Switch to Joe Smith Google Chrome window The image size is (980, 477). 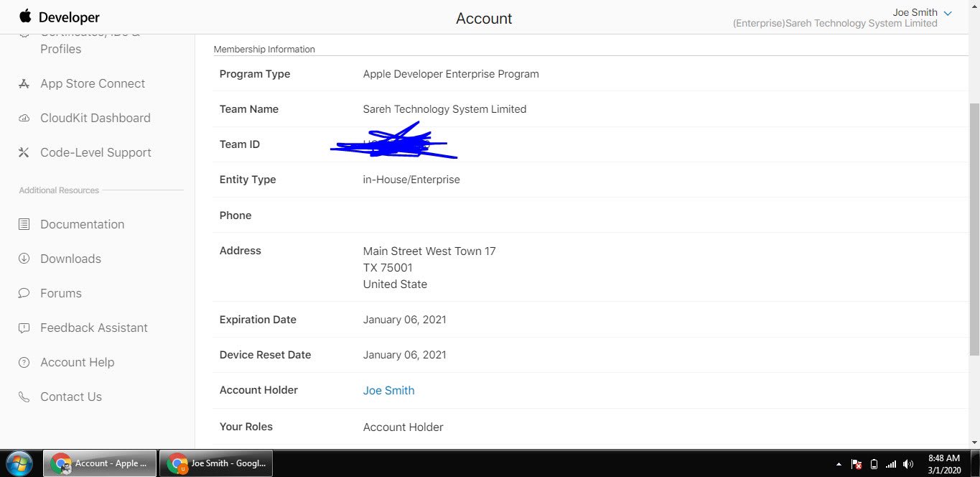216,463
